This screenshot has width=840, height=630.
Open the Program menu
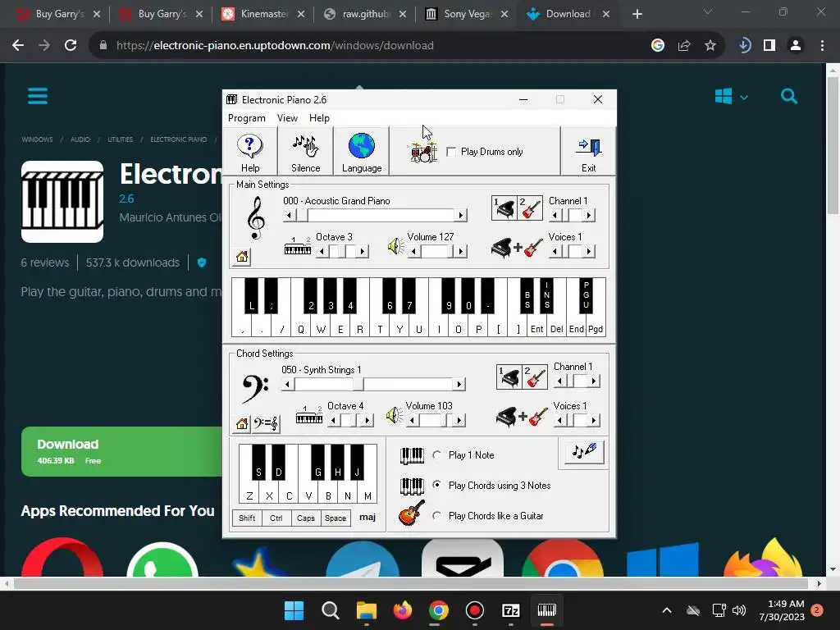click(246, 118)
